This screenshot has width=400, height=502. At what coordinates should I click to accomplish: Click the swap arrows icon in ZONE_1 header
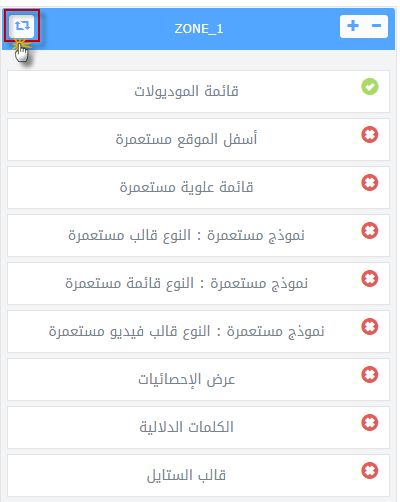point(22,26)
